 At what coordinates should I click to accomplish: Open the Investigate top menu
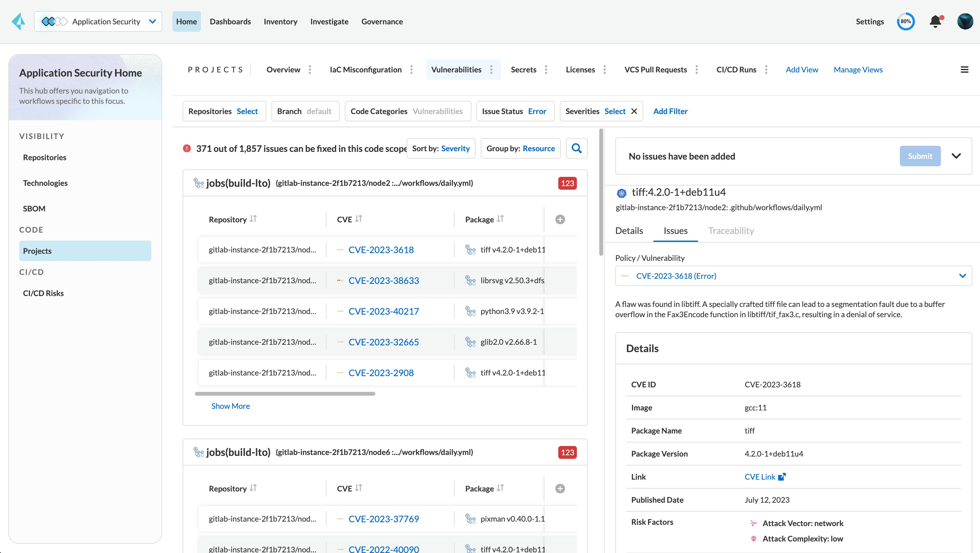pyautogui.click(x=329, y=22)
